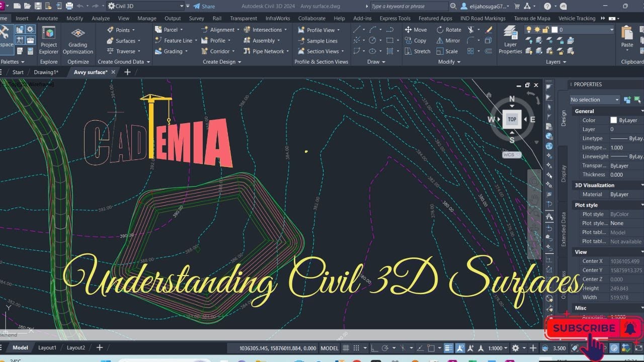Viewport: 644px width, 362px height.
Task: Click the Offset tool icon
Action: (x=489, y=51)
